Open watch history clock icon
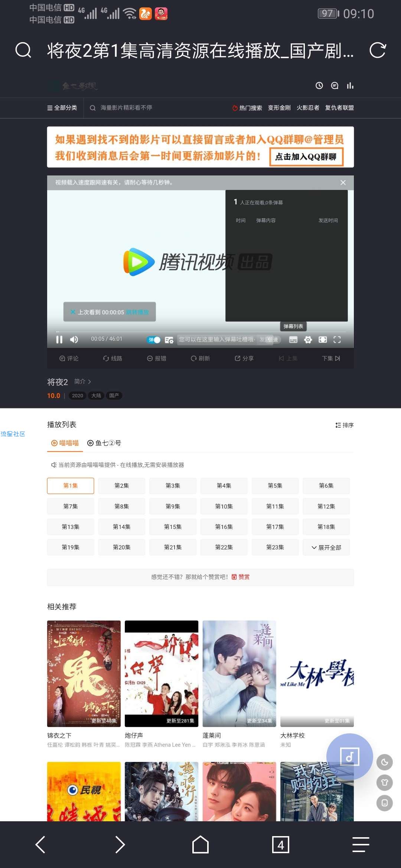The height and width of the screenshot is (868, 401). 319,86
